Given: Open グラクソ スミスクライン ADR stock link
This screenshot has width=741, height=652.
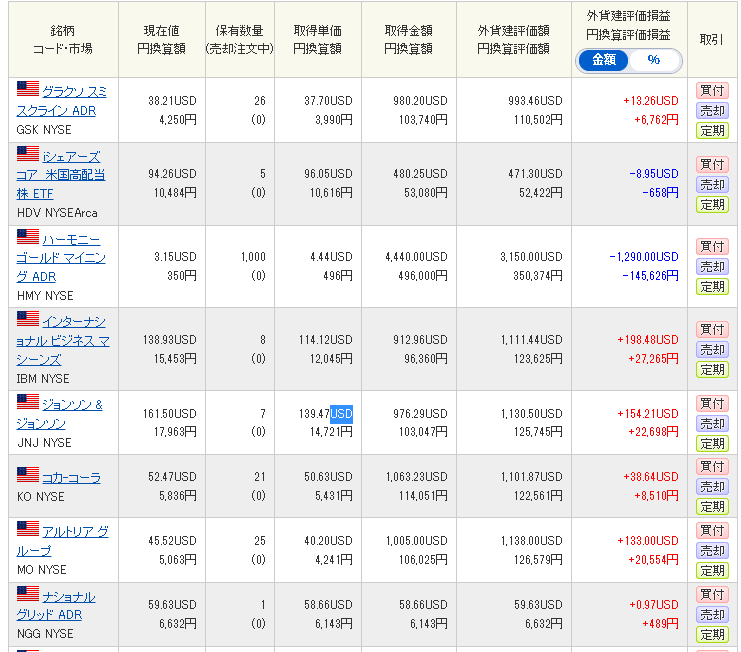Looking at the screenshot, I should [62, 101].
